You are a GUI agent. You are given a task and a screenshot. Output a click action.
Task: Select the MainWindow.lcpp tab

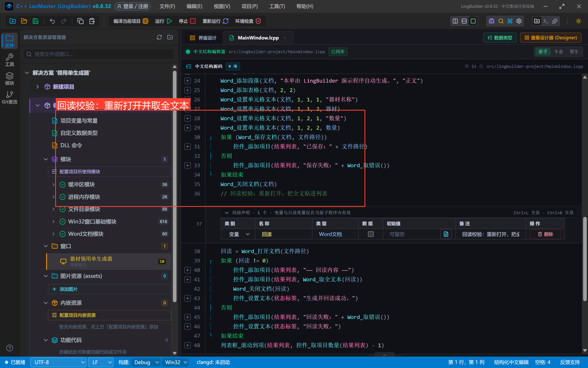point(258,38)
